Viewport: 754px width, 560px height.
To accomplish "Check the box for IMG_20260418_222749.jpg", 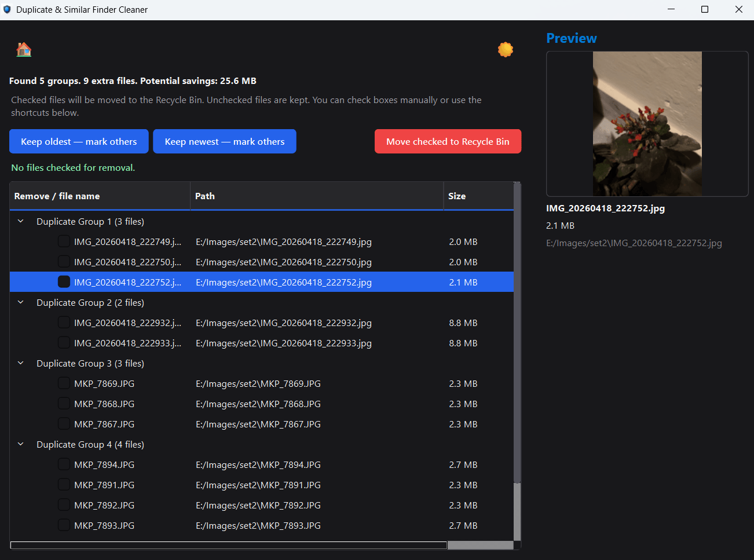I will click(64, 241).
